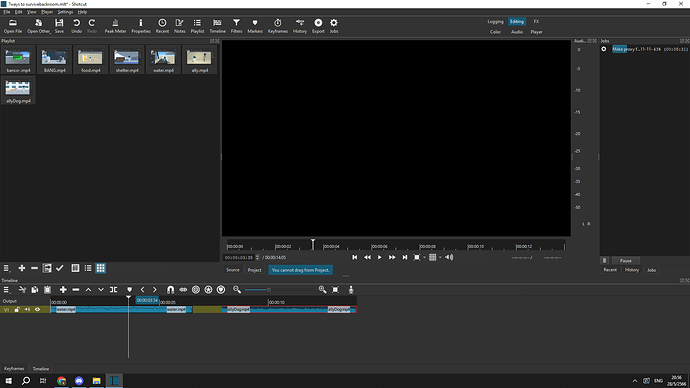Append clip to timeline with plus icon
Screen dimensions: 690x388
tap(63, 289)
